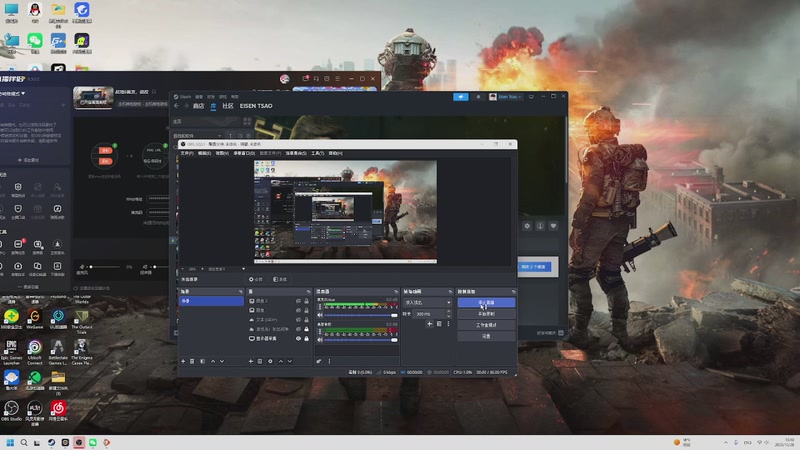Adjust transition duration stepper arrows

tap(449, 314)
